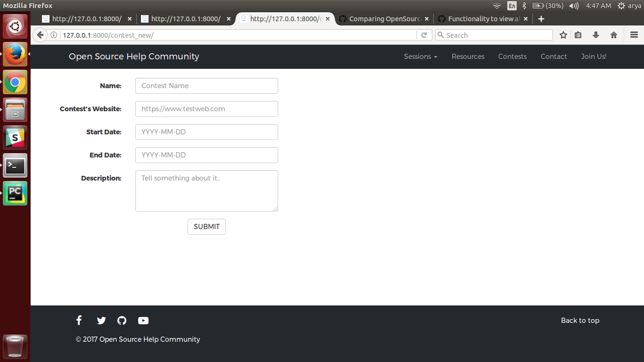Open Slack from the dock
The width and height of the screenshot is (644, 362).
[x=15, y=138]
